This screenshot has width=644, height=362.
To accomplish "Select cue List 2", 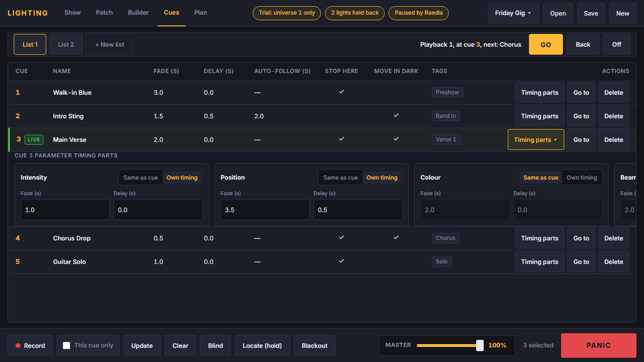I will click(x=66, y=44).
